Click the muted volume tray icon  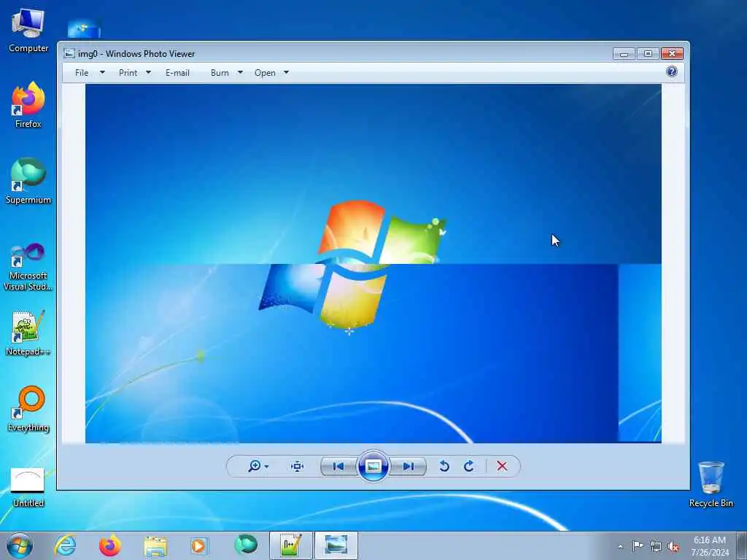tap(673, 547)
